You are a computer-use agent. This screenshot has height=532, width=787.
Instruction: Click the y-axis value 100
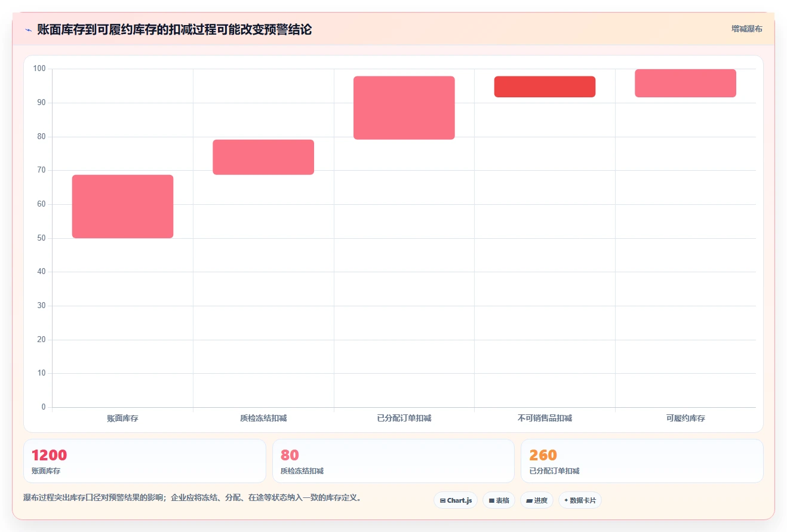[x=39, y=69]
